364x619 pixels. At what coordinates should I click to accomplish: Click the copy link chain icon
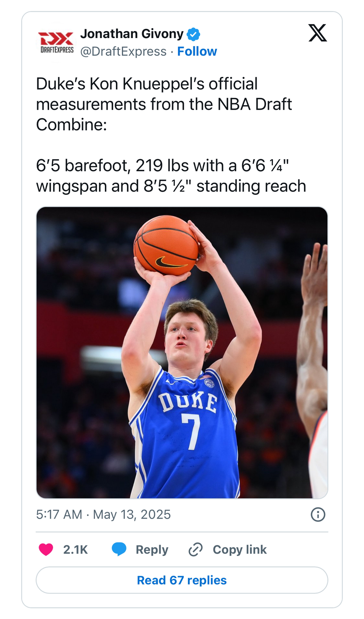[196, 550]
